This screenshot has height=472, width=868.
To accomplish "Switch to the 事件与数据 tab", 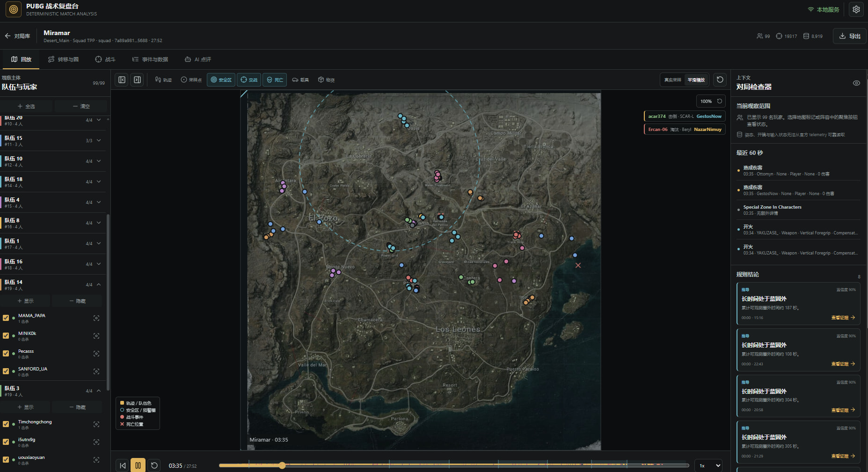I will [x=150, y=59].
